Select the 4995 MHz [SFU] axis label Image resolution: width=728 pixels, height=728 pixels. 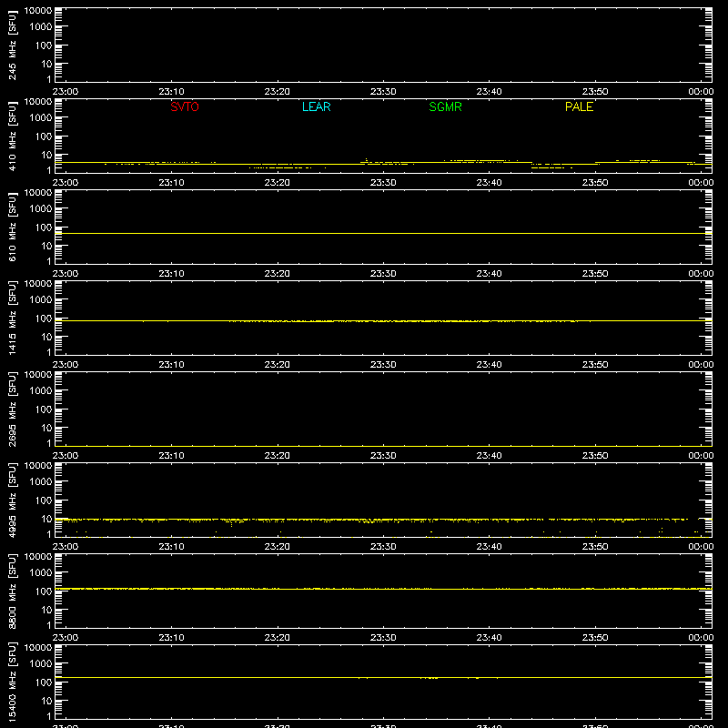pos(12,500)
